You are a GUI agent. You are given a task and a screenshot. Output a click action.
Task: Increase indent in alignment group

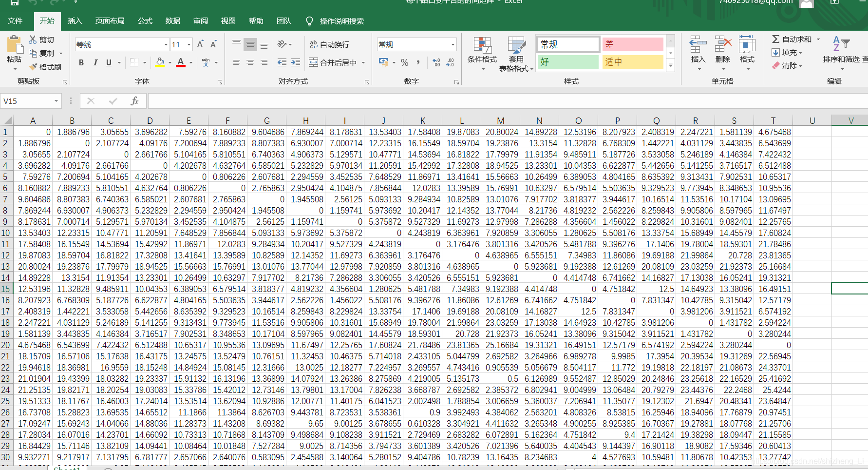click(x=296, y=62)
